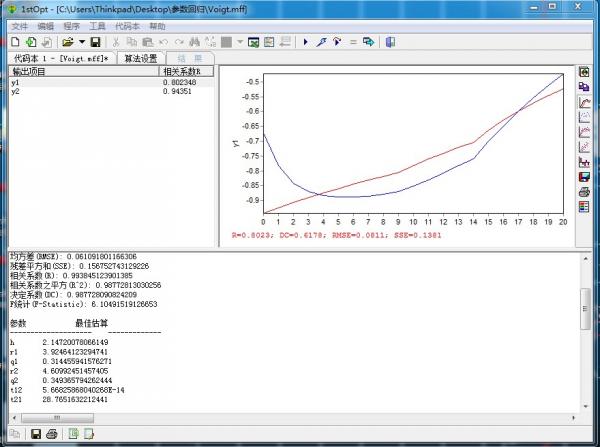This screenshot has height=447, width=600.
Task: Click results scroll-up arrow
Action: click(585, 259)
